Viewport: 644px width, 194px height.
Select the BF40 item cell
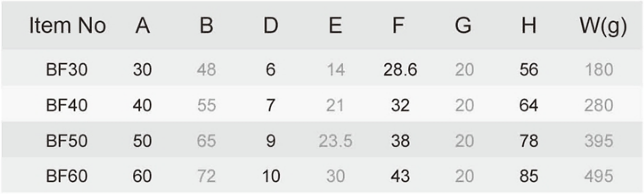(67, 105)
